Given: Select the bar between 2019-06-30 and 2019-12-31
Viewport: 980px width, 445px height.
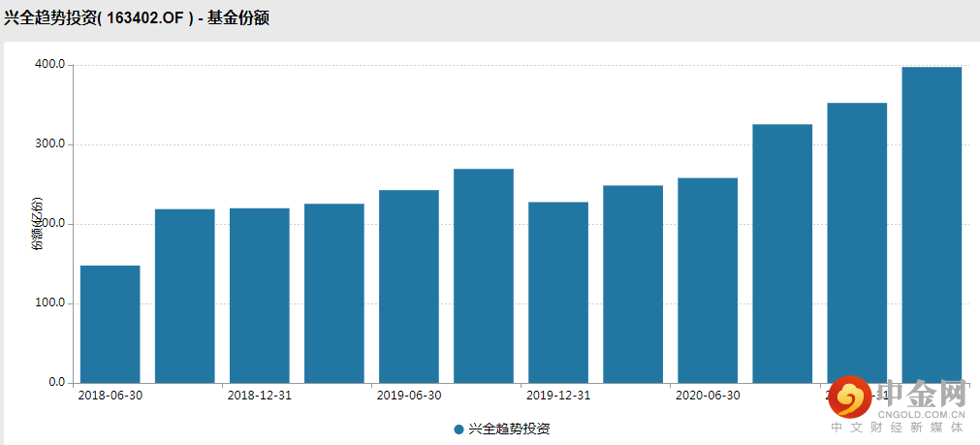Looking at the screenshot, I should click(484, 276).
